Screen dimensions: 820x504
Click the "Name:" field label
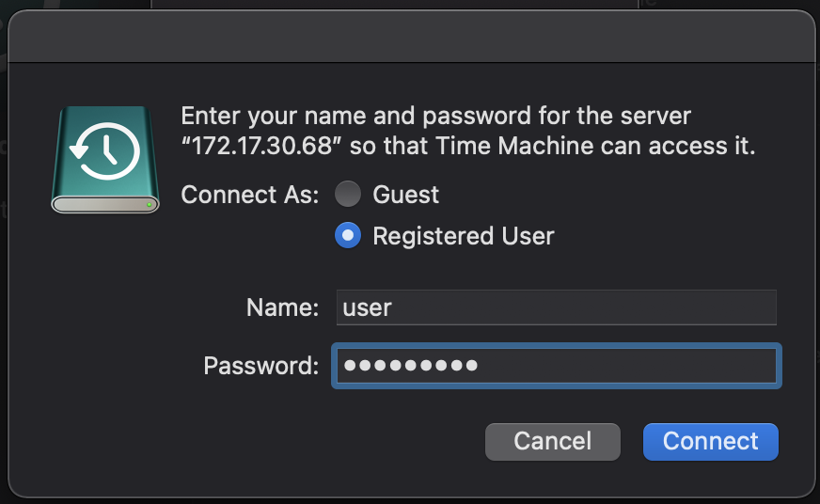pyautogui.click(x=282, y=307)
